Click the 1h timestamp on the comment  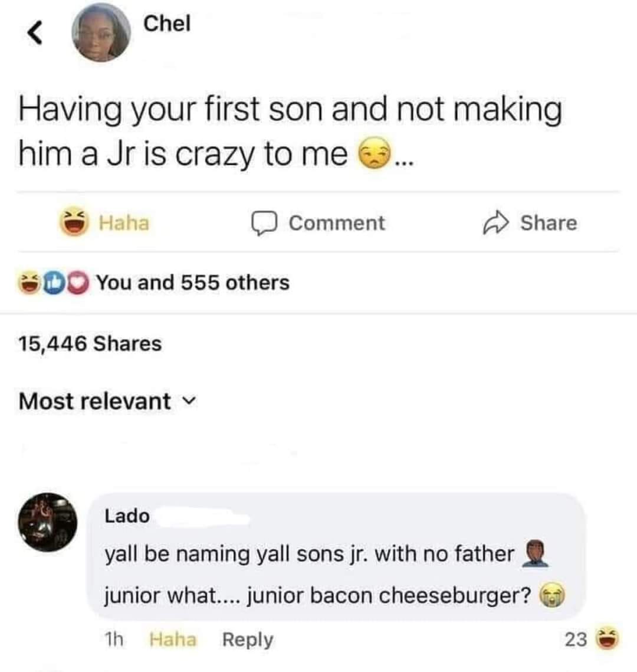coord(114,639)
